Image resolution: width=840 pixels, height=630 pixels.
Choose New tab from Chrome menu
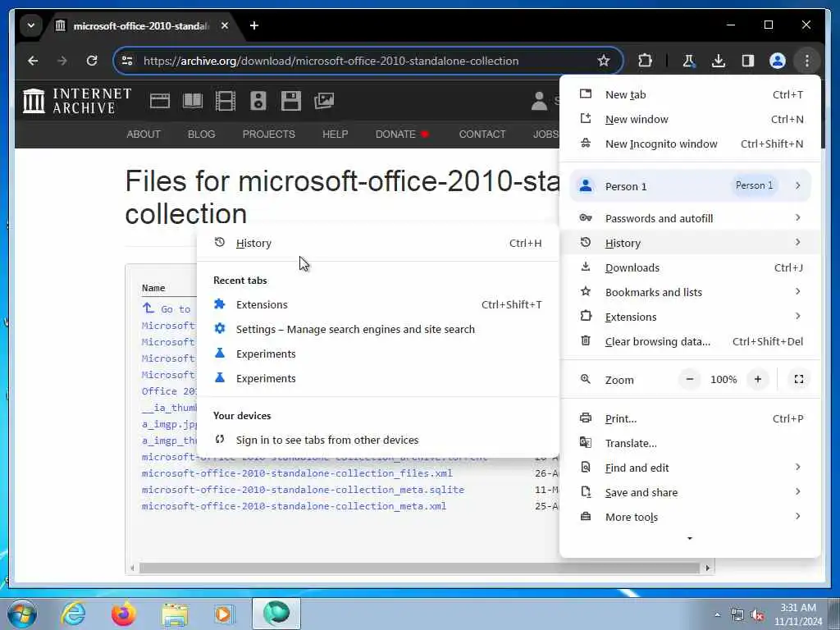[x=690, y=94]
